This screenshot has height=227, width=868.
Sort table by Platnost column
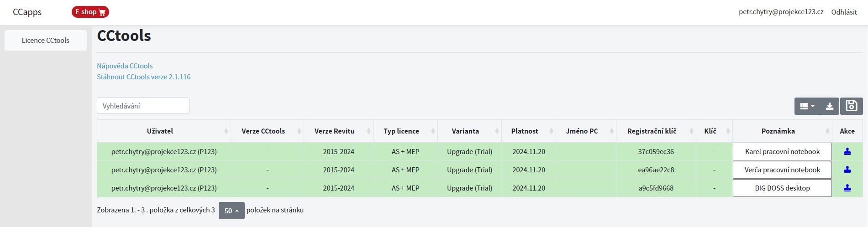pos(529,131)
